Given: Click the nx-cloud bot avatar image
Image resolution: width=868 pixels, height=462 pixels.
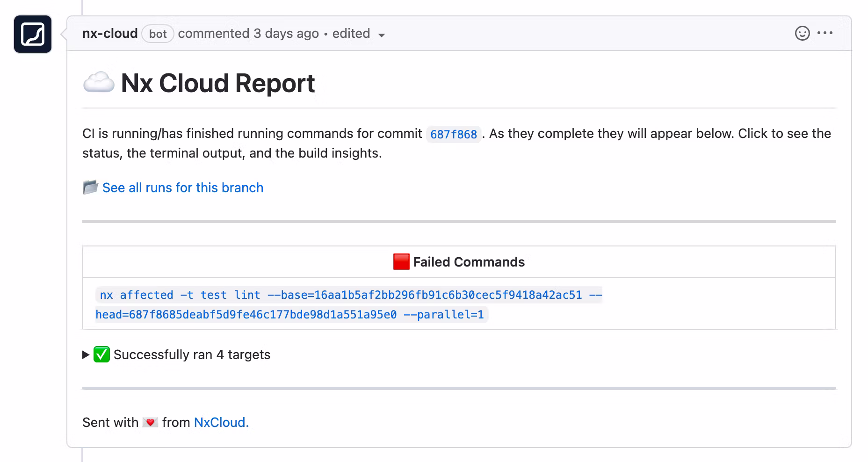Looking at the screenshot, I should coord(33,34).
